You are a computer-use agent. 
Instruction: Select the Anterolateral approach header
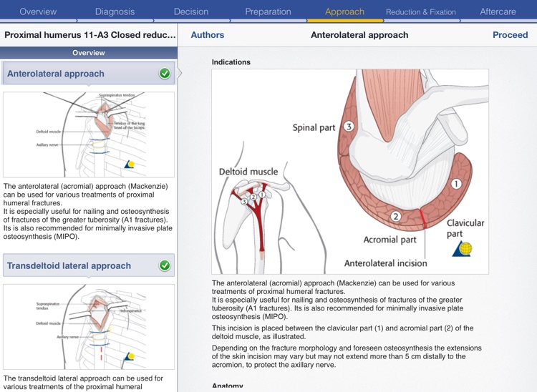click(88, 73)
